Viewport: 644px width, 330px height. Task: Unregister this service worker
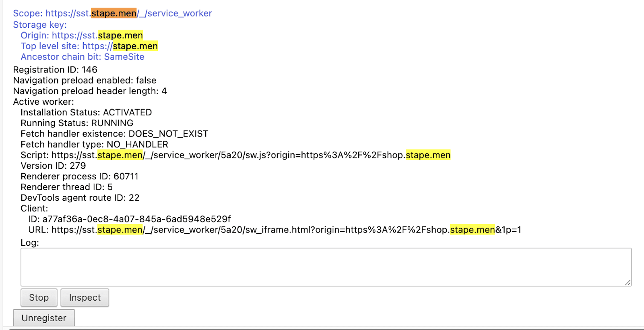click(x=44, y=318)
